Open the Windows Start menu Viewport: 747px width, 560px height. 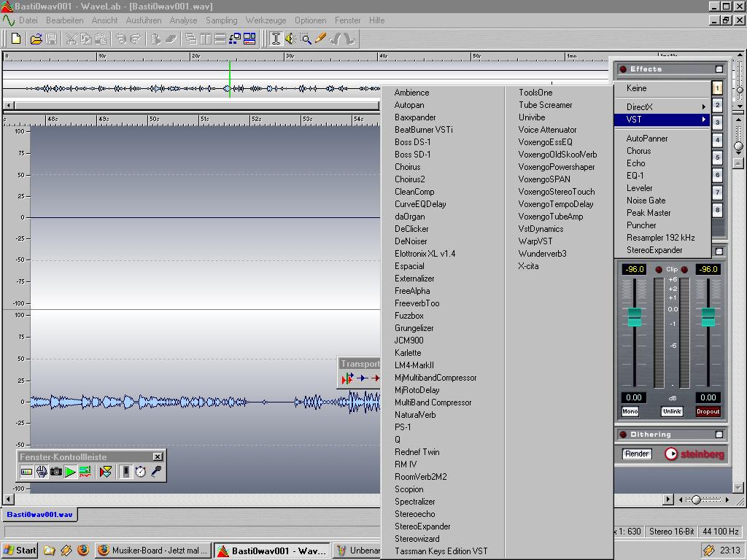20,551
